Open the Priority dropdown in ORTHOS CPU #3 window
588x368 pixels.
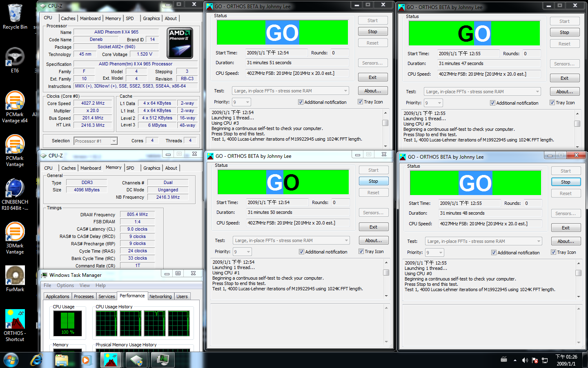coord(241,102)
